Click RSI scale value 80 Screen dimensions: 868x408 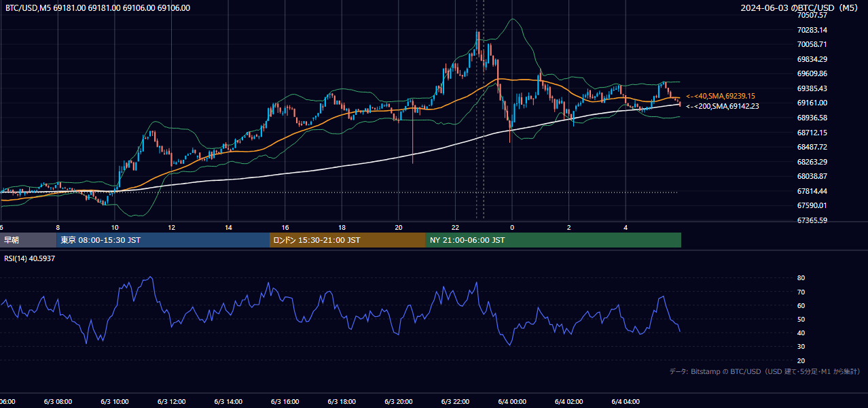[x=801, y=278]
